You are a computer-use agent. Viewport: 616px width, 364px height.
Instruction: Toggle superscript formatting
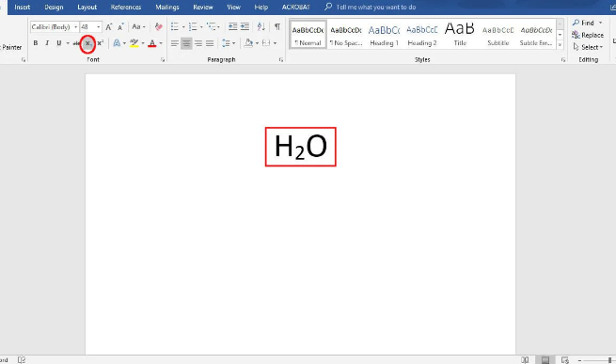(x=101, y=43)
